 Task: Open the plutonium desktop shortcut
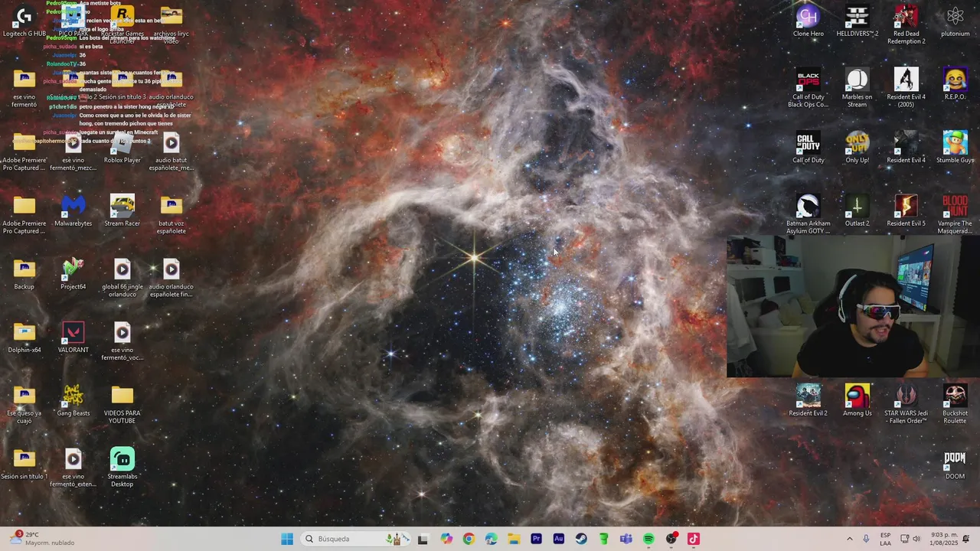point(955,21)
